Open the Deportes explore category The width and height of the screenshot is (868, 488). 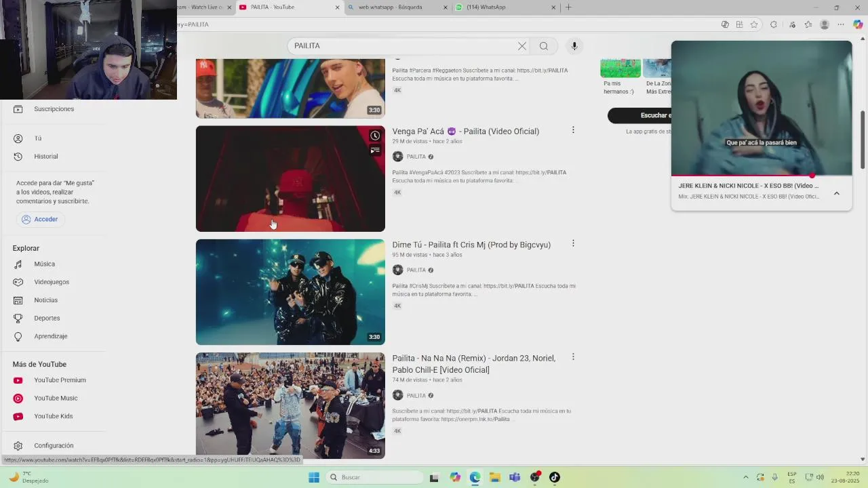[x=47, y=318]
